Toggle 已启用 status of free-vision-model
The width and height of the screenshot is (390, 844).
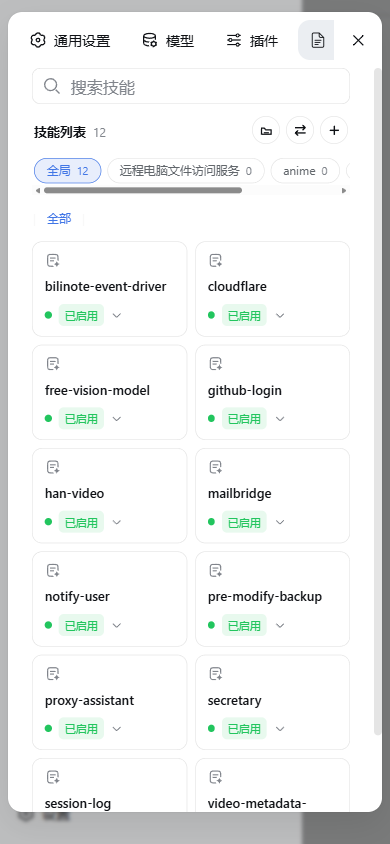click(81, 419)
